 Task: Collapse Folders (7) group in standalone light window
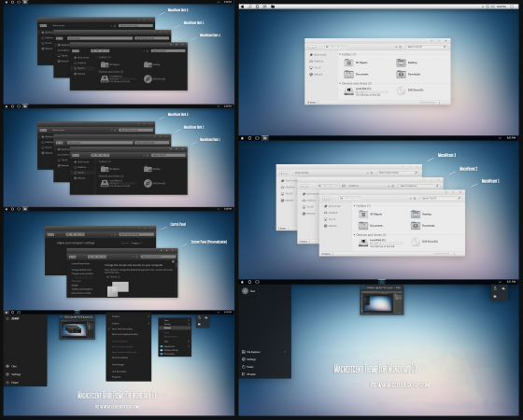point(347,54)
